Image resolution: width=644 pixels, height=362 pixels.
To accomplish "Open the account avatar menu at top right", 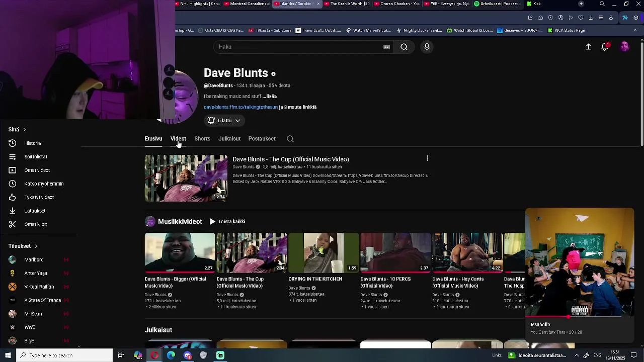I will [x=624, y=47].
